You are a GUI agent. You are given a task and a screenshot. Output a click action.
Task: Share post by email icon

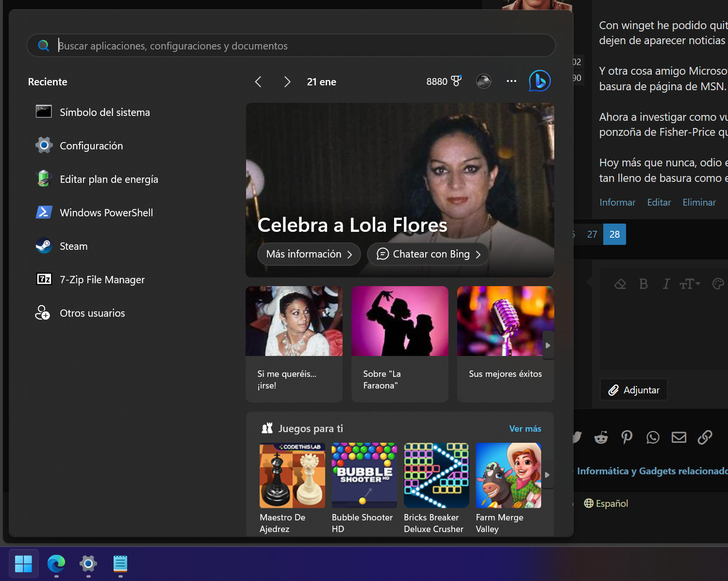(x=679, y=437)
